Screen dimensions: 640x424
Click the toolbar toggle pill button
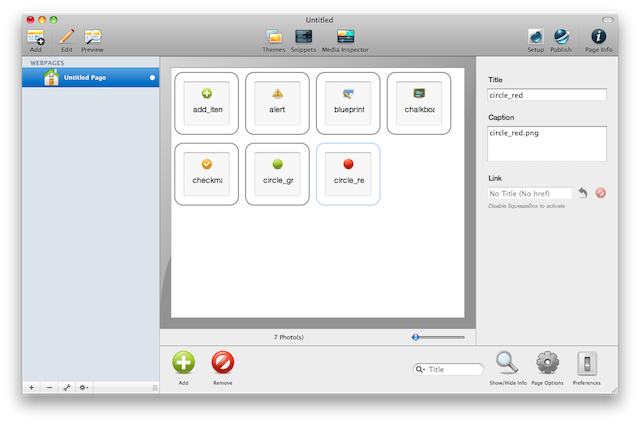click(x=608, y=20)
